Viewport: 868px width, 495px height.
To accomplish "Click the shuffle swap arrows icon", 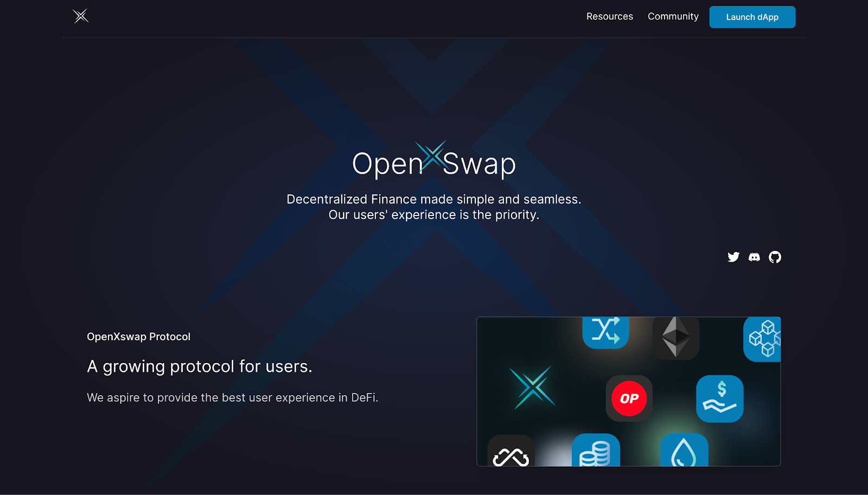I will [605, 332].
